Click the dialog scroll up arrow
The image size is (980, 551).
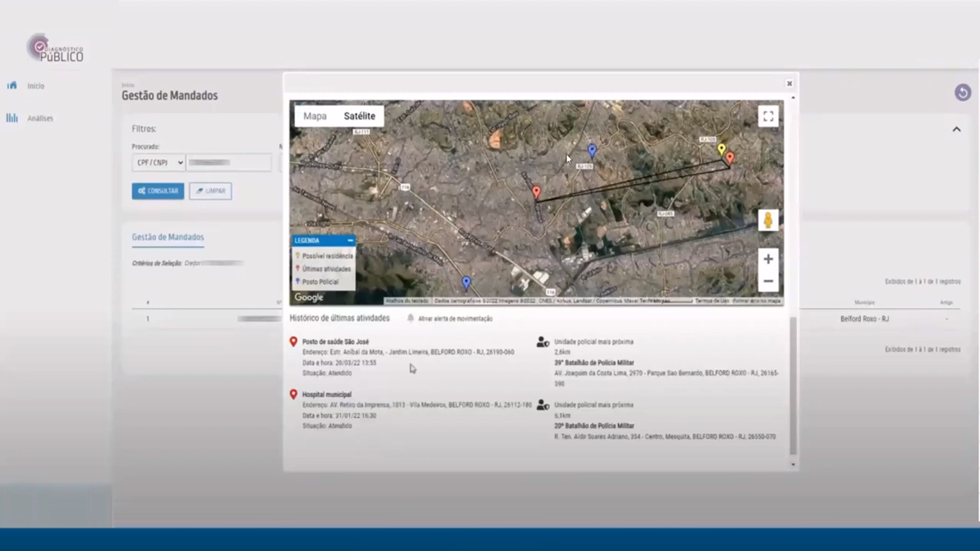793,97
